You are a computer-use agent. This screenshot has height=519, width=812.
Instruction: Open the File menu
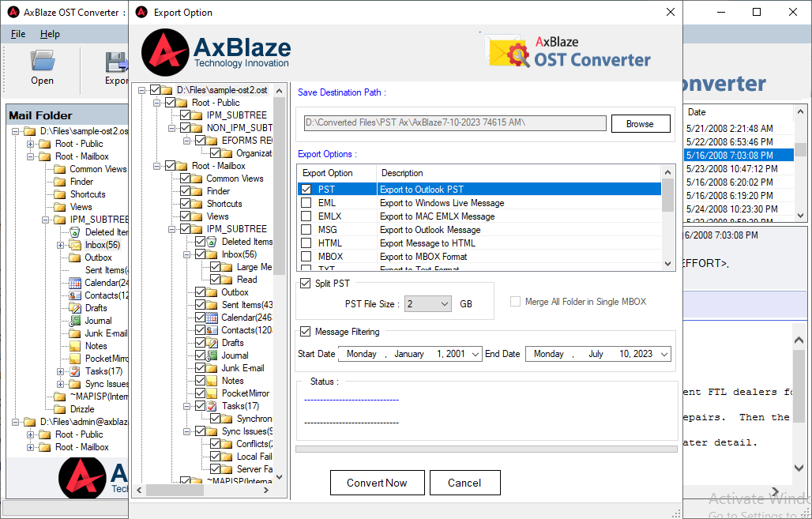[x=18, y=34]
